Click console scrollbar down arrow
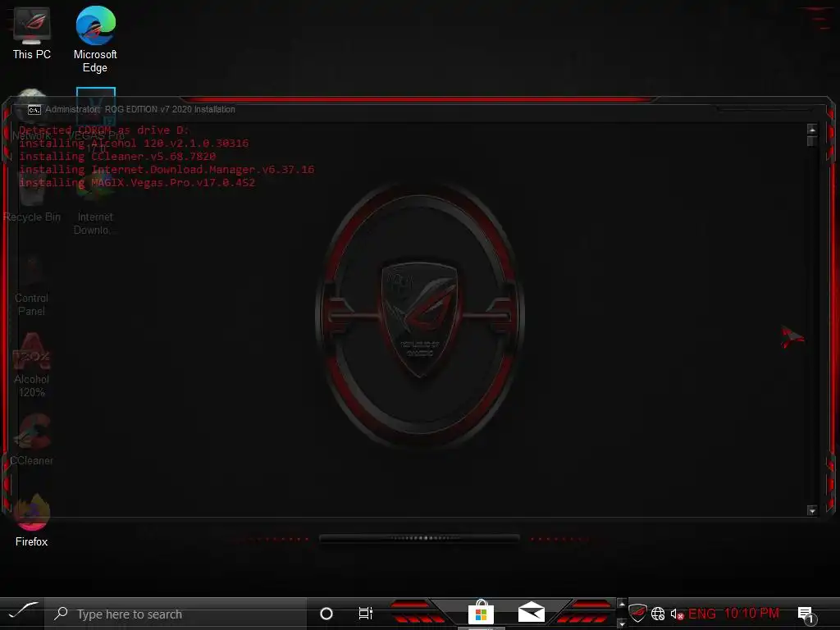Image resolution: width=840 pixels, height=630 pixels. (x=812, y=510)
